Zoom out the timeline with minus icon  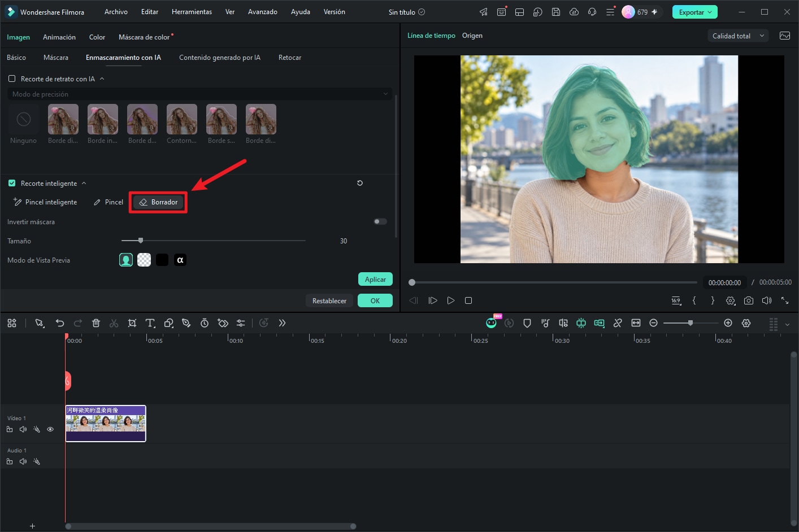(654, 323)
